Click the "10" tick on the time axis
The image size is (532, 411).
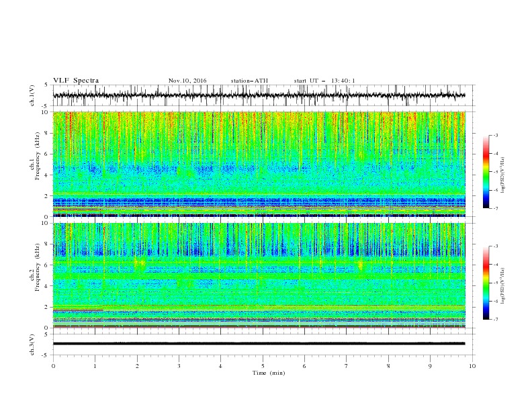[x=472, y=366]
